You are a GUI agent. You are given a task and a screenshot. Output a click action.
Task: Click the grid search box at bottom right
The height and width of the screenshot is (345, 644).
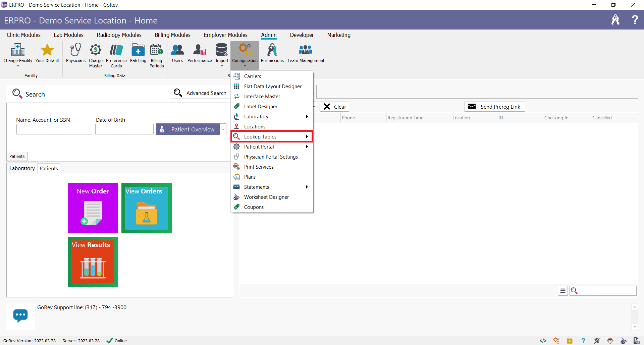point(603,291)
